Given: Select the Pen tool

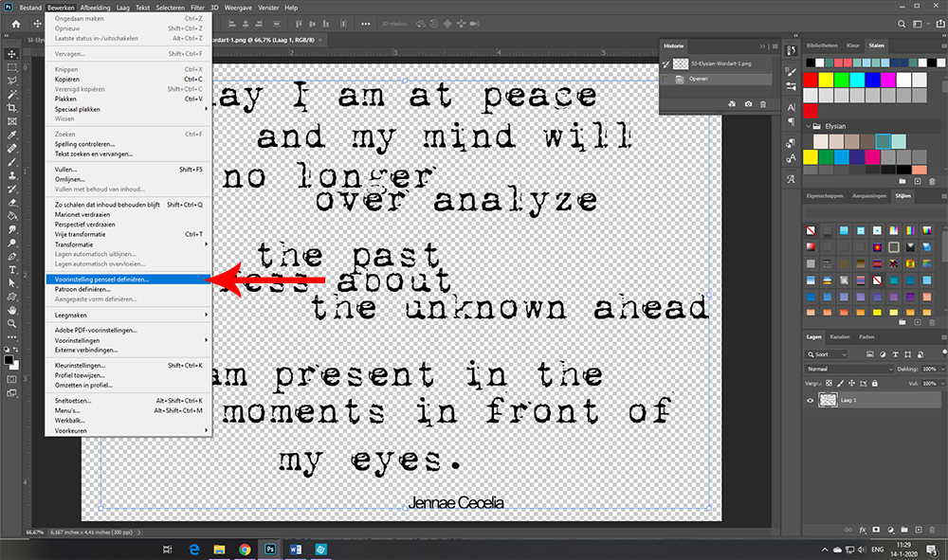Looking at the screenshot, I should 11,256.
